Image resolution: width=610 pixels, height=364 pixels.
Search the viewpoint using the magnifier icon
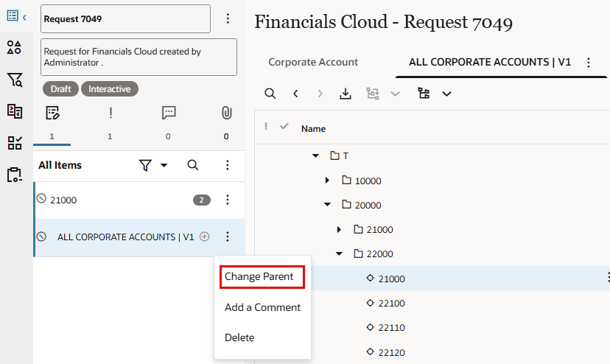(x=270, y=94)
